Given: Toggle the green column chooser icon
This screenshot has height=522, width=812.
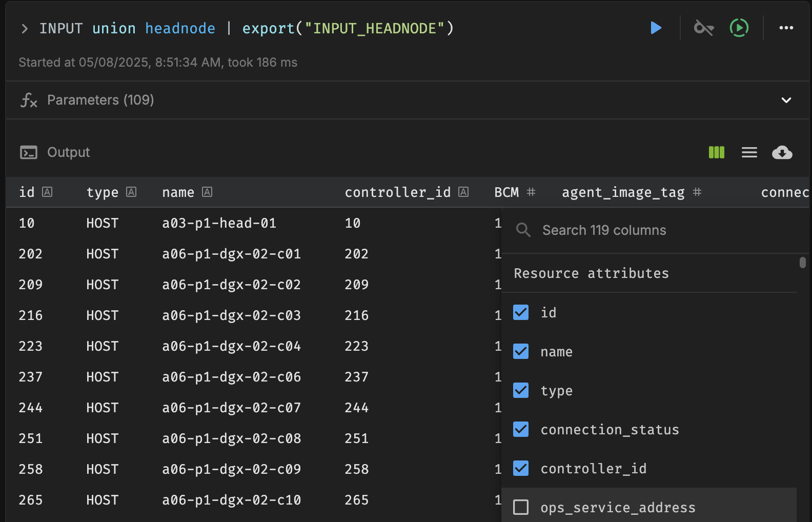Looking at the screenshot, I should 717,152.
